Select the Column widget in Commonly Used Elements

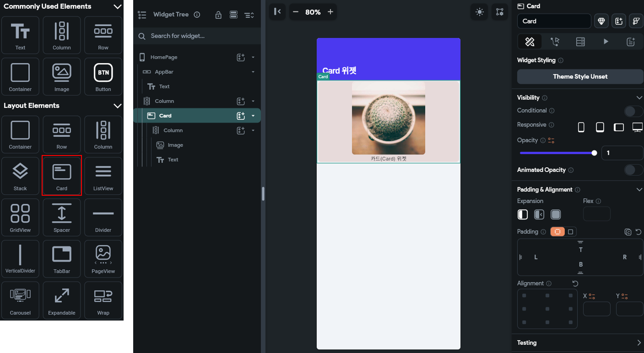pyautogui.click(x=62, y=35)
